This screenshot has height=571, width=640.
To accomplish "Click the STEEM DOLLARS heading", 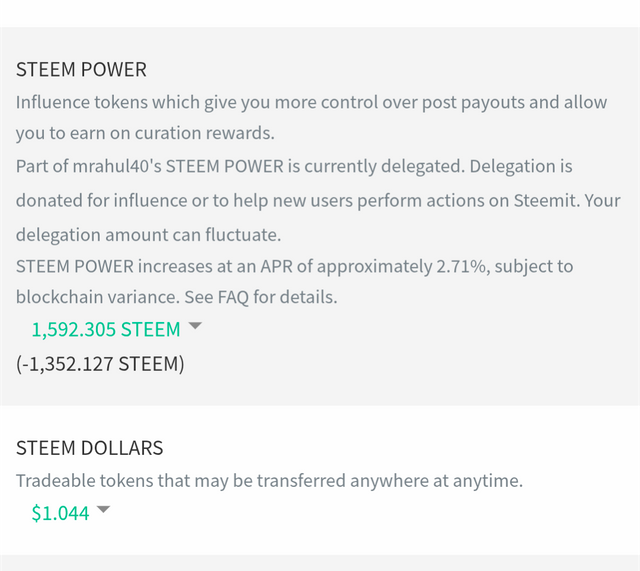I will [x=89, y=448].
